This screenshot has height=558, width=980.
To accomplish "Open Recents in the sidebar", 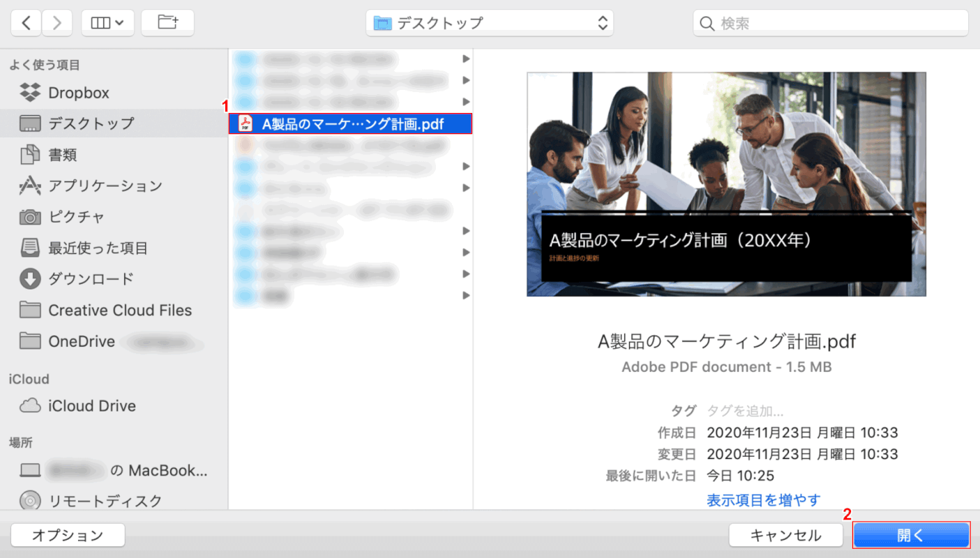I will click(98, 248).
